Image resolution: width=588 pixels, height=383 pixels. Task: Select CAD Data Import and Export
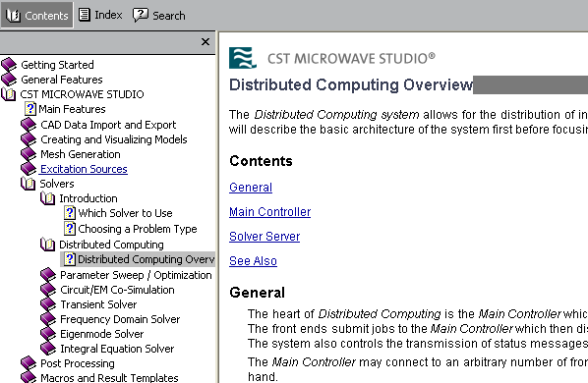tap(108, 125)
